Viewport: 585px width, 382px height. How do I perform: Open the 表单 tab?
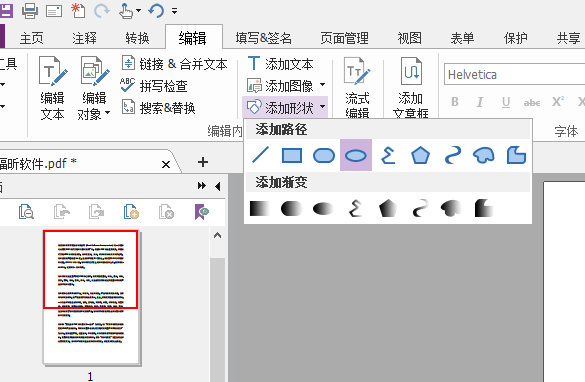462,38
